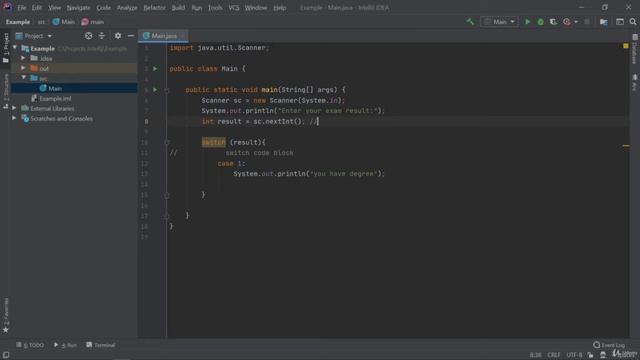
Task: Click the Stop process icon
Action: 587,22
